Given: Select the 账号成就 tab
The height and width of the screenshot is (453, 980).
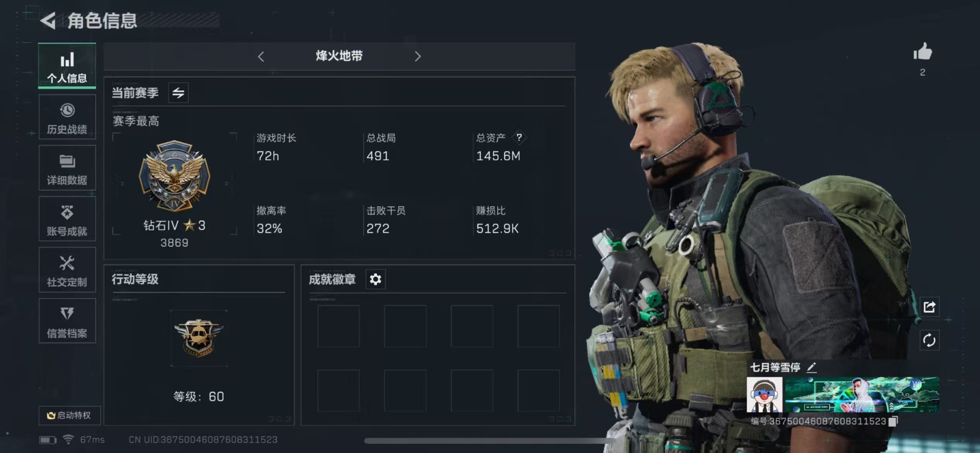Looking at the screenshot, I should 67,219.
